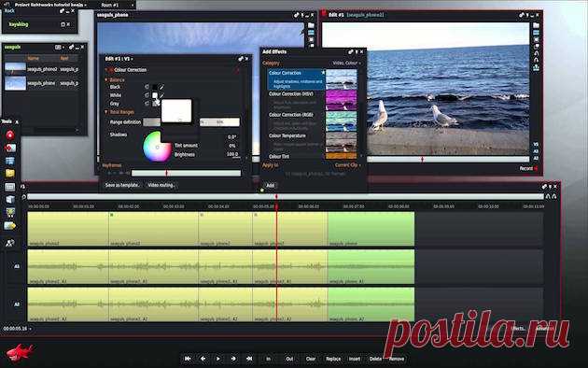Open the timecode dropdown at lower left
The width and height of the screenshot is (588, 368).
[17, 329]
